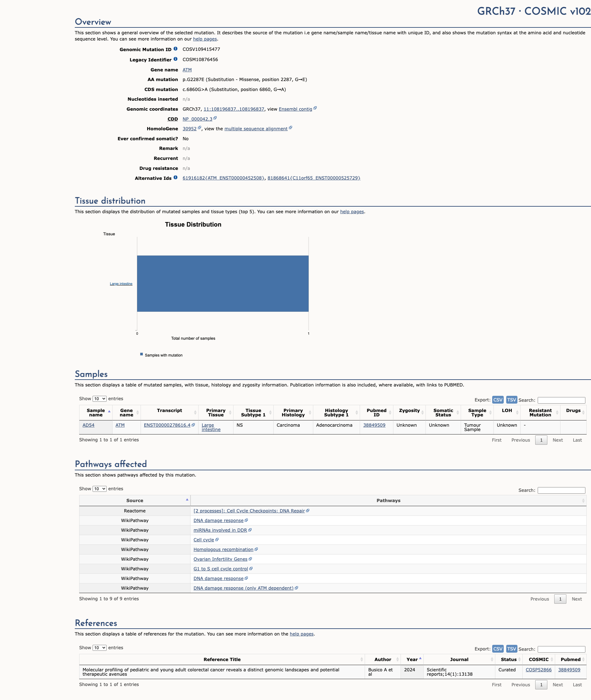This screenshot has width=591, height=700.
Task: Open COSP52866 COSMIC reference link
Action: pyautogui.click(x=538, y=670)
